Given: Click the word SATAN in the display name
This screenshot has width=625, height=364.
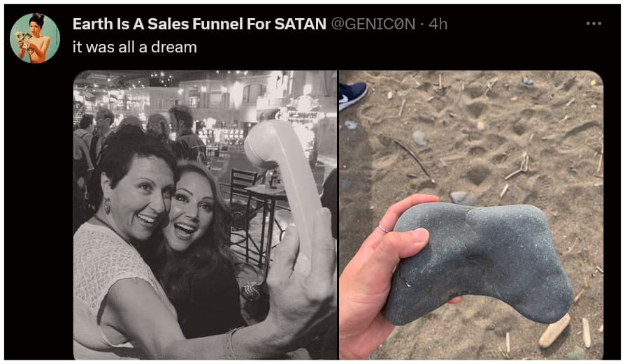Looking at the screenshot, I should tap(300, 24).
